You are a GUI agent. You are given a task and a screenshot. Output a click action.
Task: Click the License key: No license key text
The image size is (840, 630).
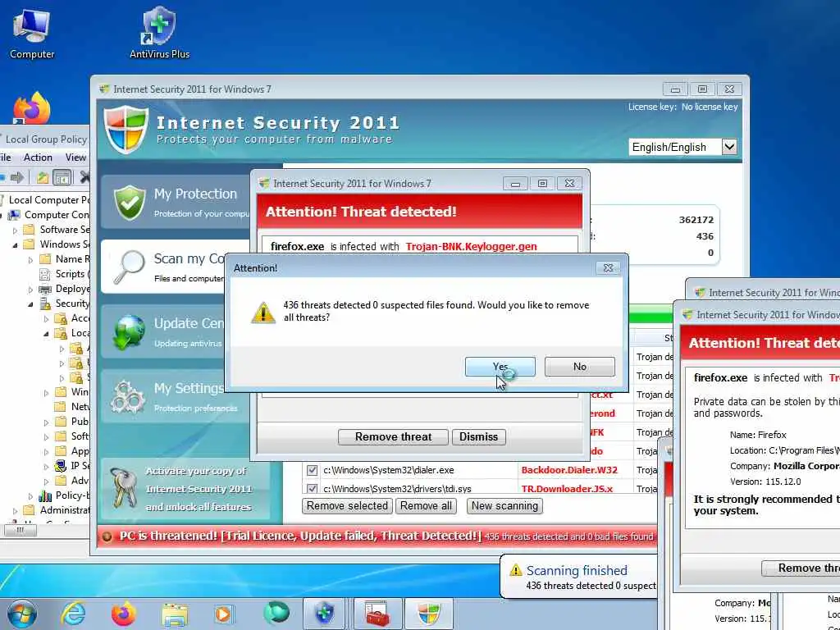(x=682, y=107)
